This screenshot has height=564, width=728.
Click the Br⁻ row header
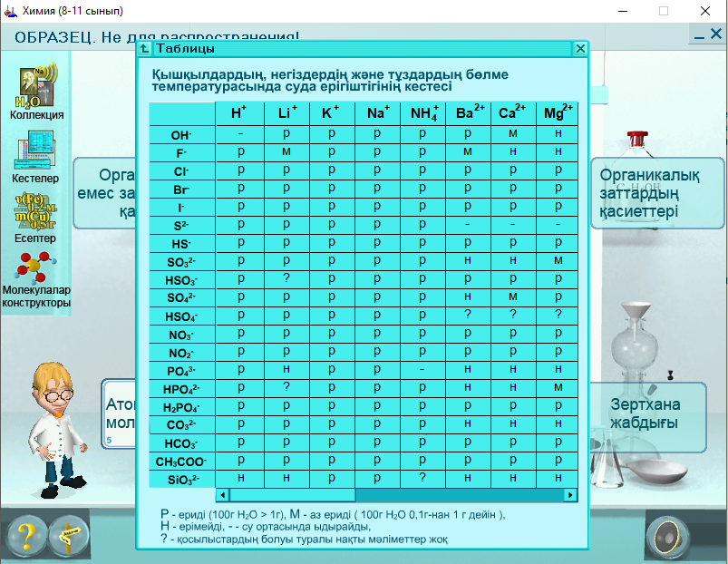click(x=182, y=190)
